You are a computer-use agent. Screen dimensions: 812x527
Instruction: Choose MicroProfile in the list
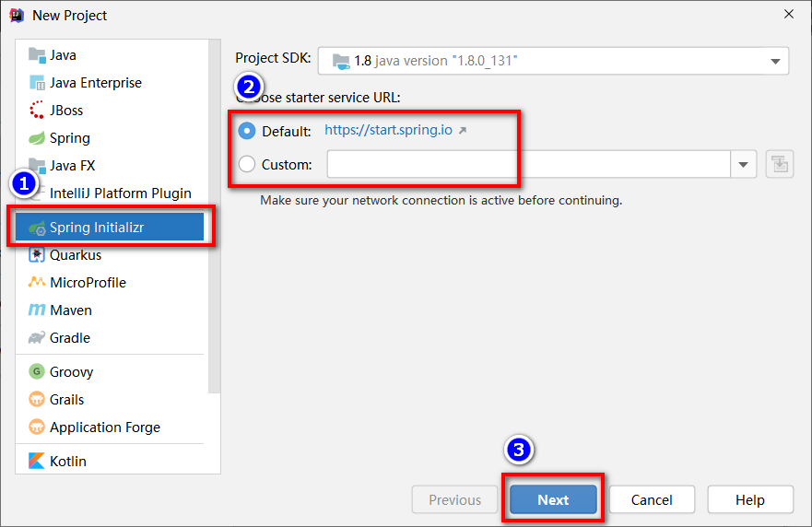tap(110, 282)
